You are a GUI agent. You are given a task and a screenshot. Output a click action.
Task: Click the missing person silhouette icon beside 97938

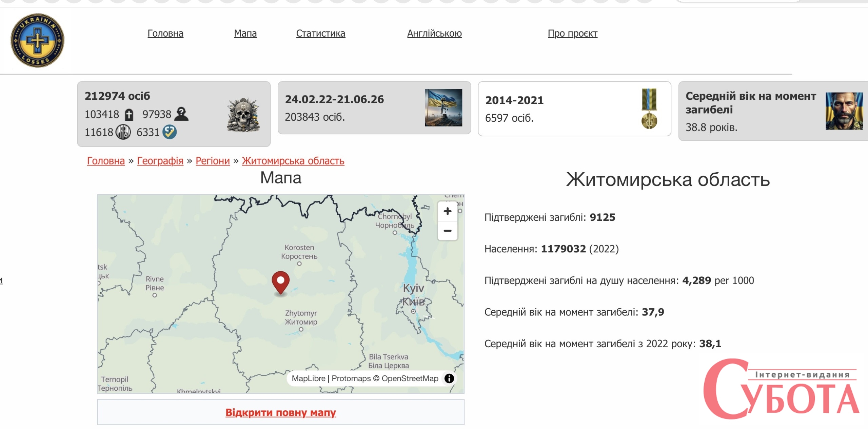(181, 114)
